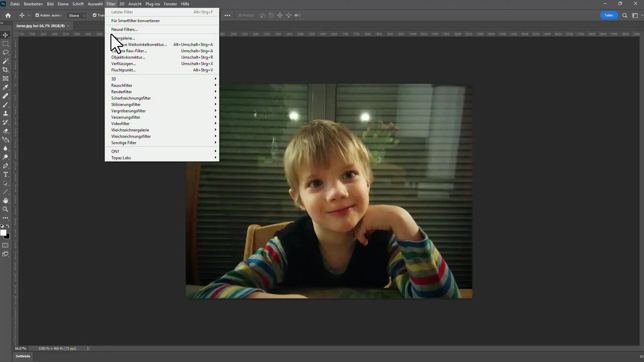This screenshot has width=644, height=362.
Task: Select the Line tool
Action: [x=5, y=192]
